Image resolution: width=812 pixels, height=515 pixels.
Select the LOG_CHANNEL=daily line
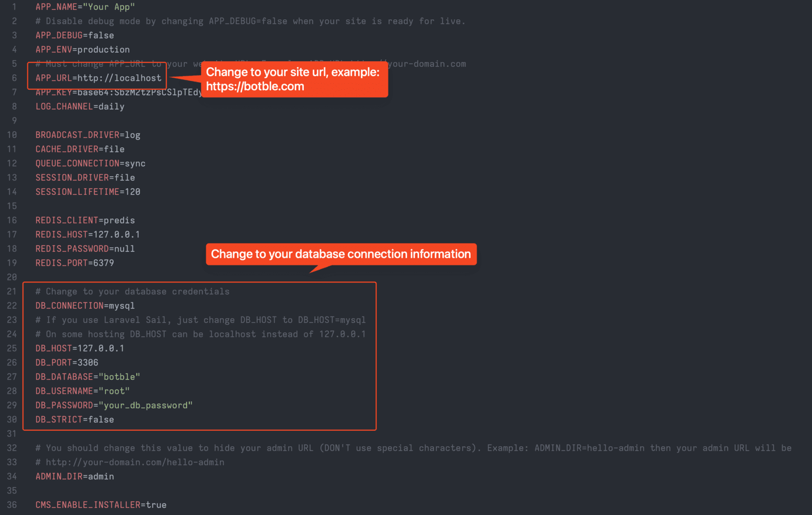coord(79,107)
